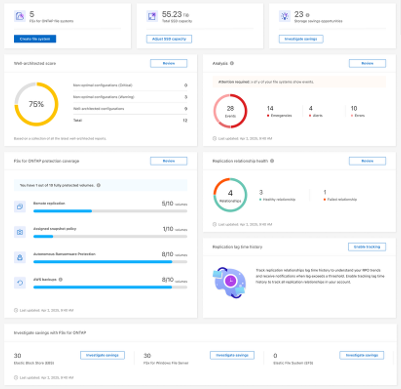Open the Analysis info icon
The height and width of the screenshot is (389, 401).
(232, 63)
